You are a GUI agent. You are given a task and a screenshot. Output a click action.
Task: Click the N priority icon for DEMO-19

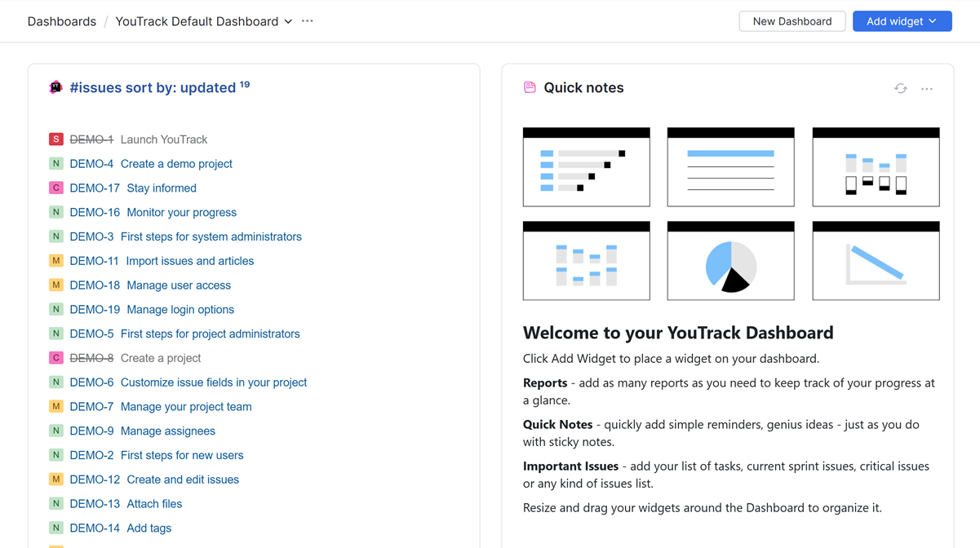point(55,310)
